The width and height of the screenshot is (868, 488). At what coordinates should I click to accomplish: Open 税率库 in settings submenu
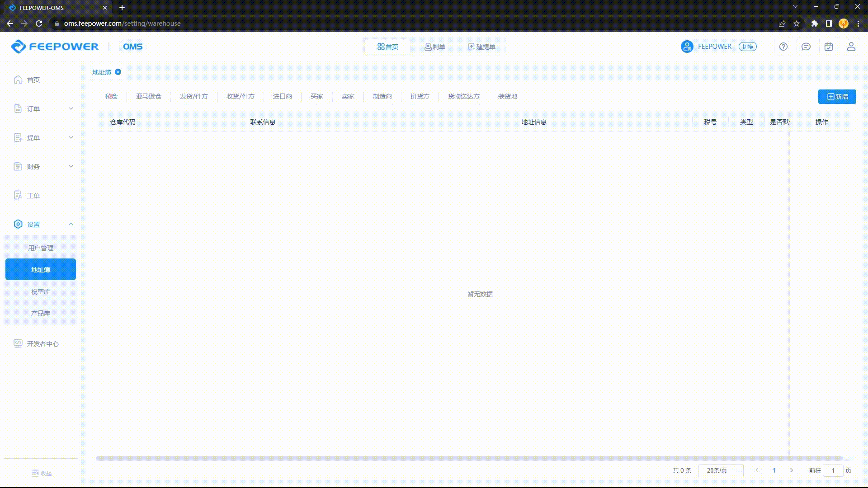pos(41,291)
